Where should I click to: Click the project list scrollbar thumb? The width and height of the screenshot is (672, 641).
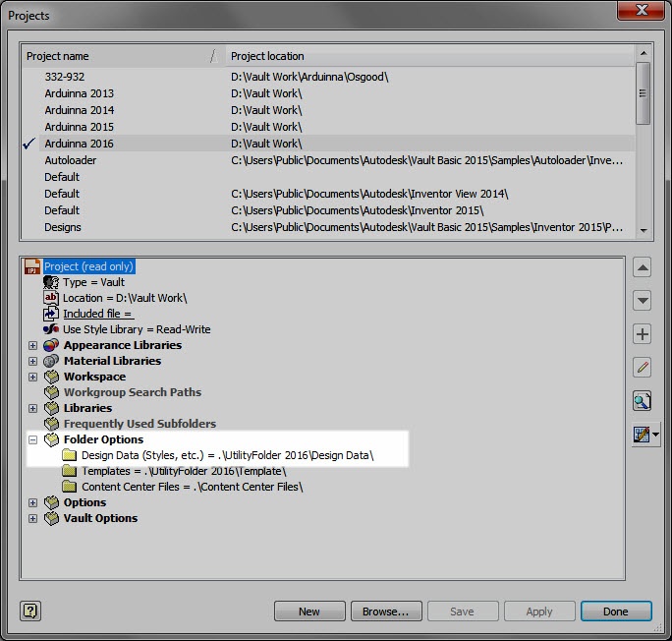(x=644, y=93)
